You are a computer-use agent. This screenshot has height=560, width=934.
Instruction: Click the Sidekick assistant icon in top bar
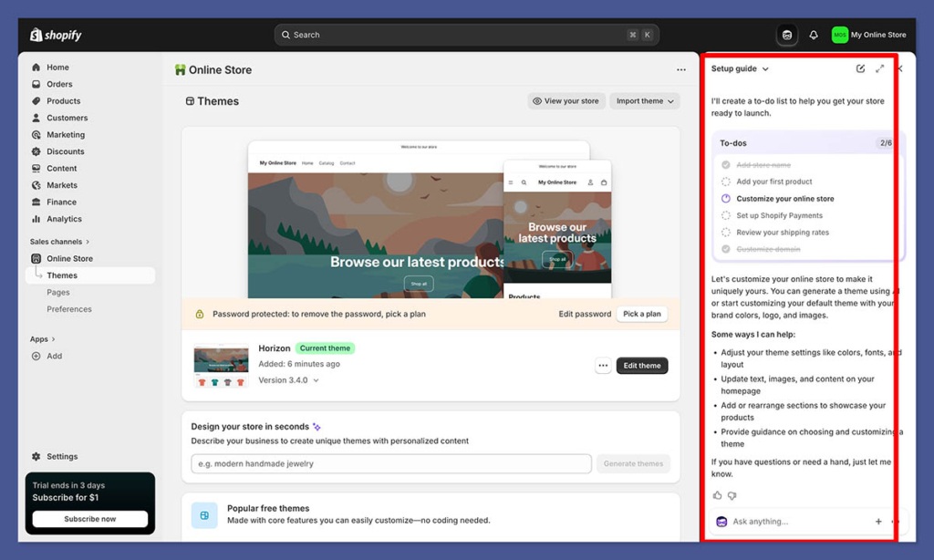coord(786,35)
